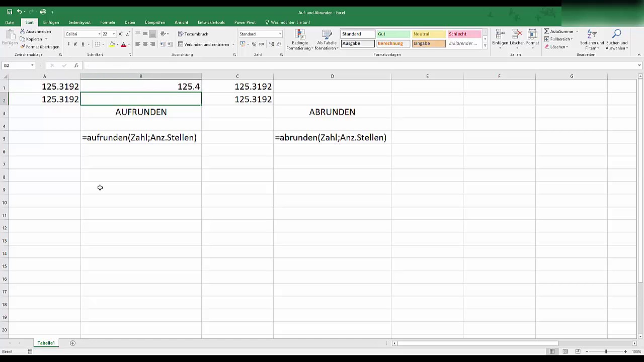Remove a decimal place icon
The image size is (644, 362).
pyautogui.click(x=279, y=44)
